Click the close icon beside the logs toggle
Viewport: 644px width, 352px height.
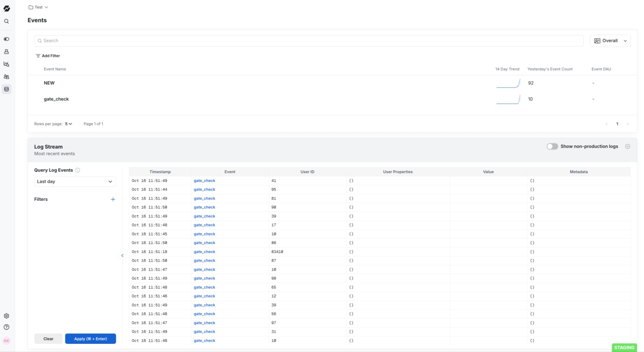tap(627, 146)
